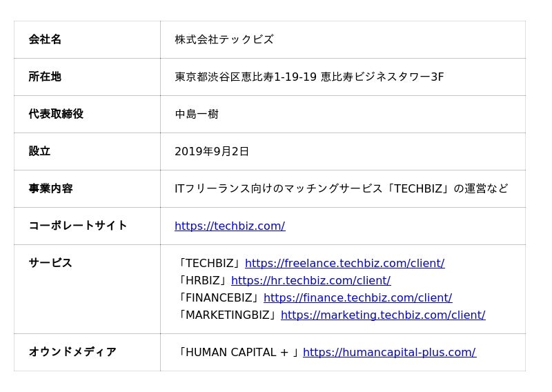Click the 会社名 row header cell
Image resolution: width=552 pixels, height=392 pixels.
(x=45, y=40)
